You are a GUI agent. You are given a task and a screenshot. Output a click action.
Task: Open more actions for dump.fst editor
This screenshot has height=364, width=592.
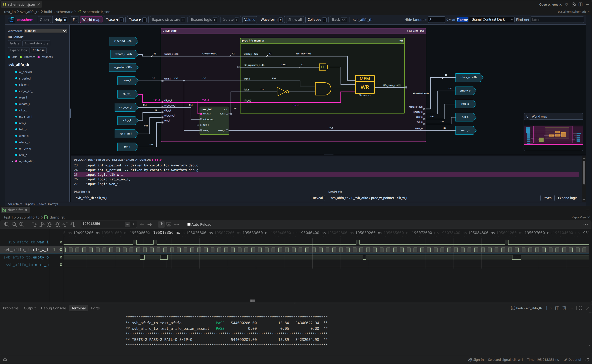[x=587, y=210]
